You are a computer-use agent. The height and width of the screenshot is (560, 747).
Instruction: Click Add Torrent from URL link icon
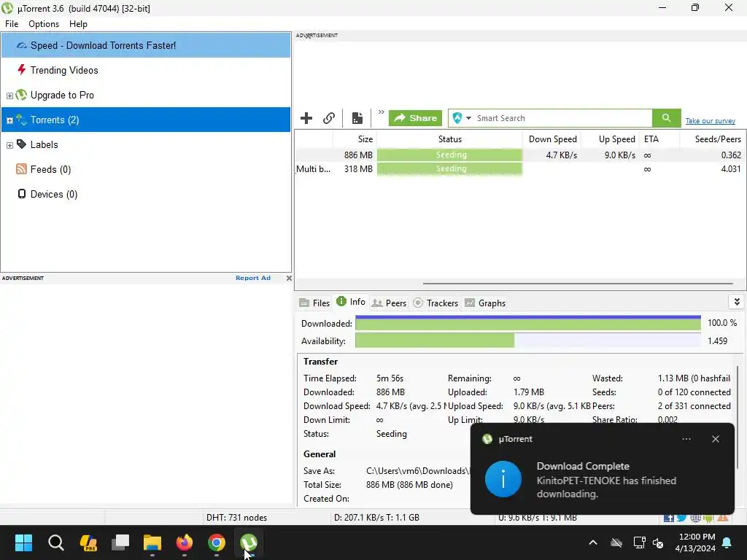pyautogui.click(x=329, y=118)
